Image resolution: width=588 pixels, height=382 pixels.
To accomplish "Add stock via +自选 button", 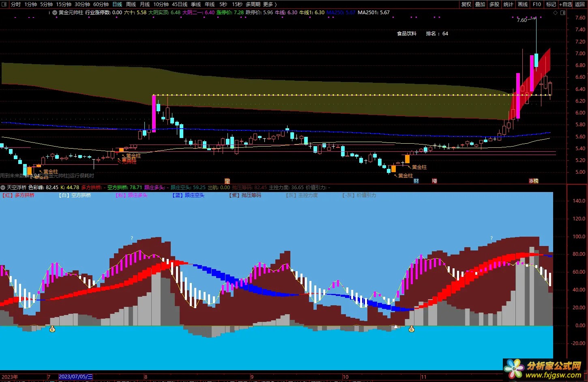I will [x=566, y=4].
